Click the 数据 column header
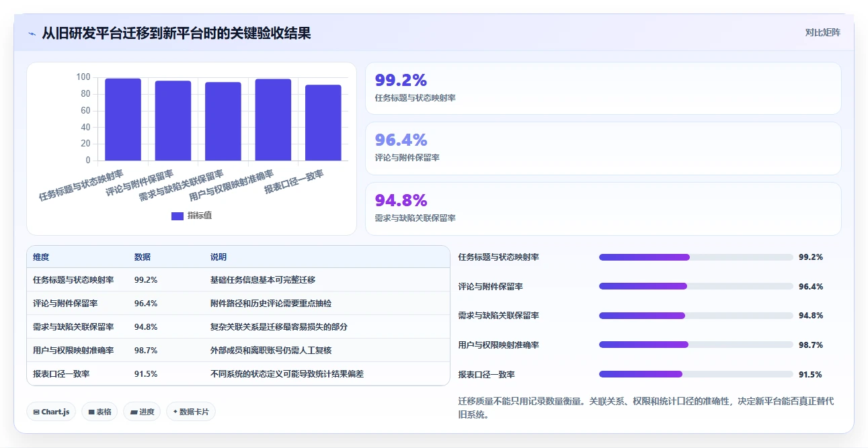Screen dimensions: 868x448 pos(143,257)
